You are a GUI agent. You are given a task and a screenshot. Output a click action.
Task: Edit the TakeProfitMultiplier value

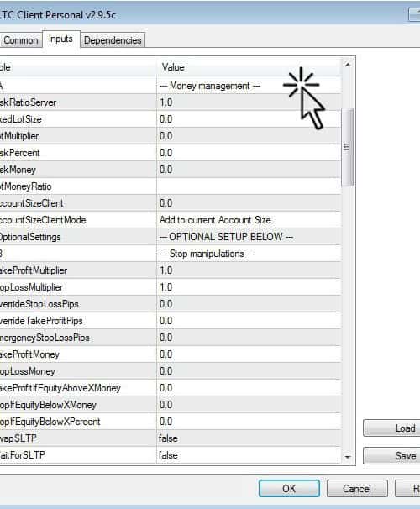pos(249,270)
